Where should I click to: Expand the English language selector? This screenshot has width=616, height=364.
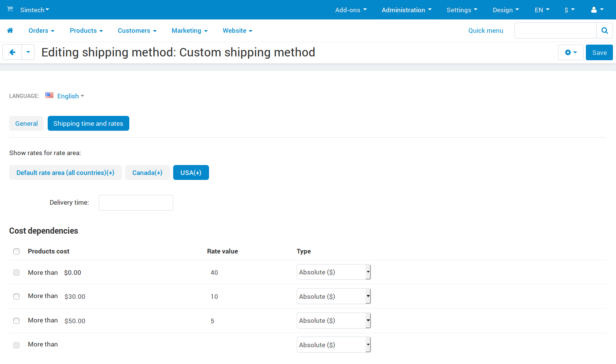click(x=71, y=96)
